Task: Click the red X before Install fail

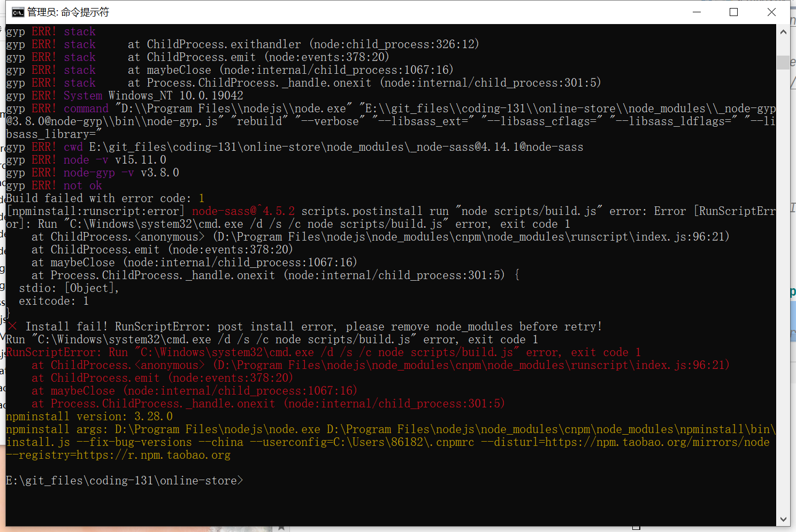Action: click(13, 326)
